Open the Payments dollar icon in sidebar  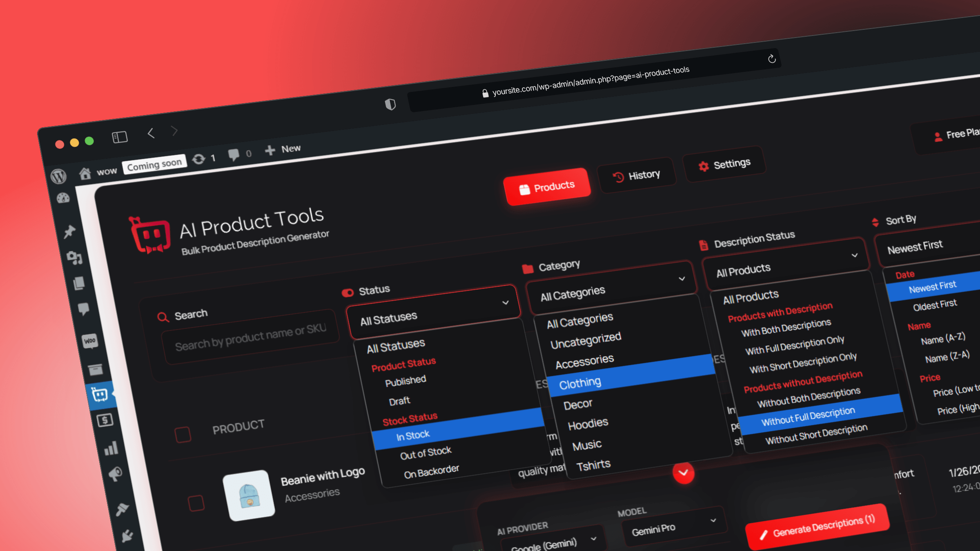105,420
